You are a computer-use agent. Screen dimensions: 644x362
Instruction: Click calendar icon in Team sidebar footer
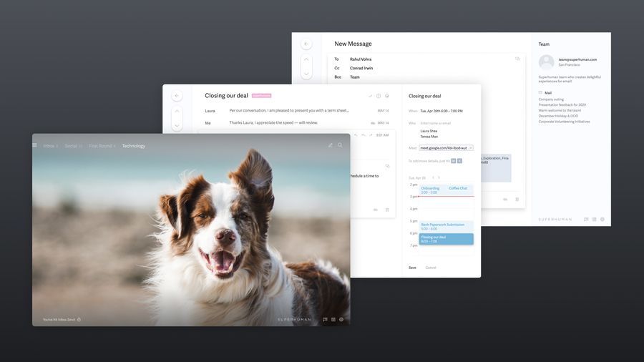click(x=595, y=220)
